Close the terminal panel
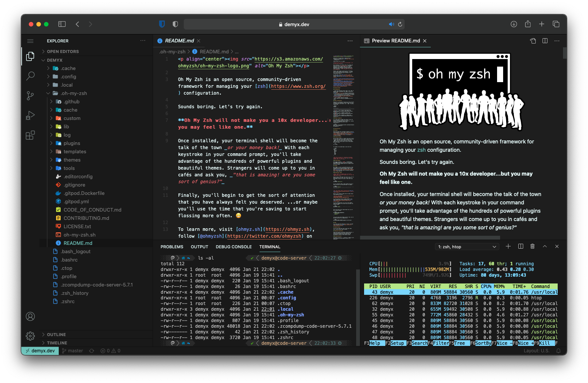The height and width of the screenshot is (383, 588). click(557, 246)
